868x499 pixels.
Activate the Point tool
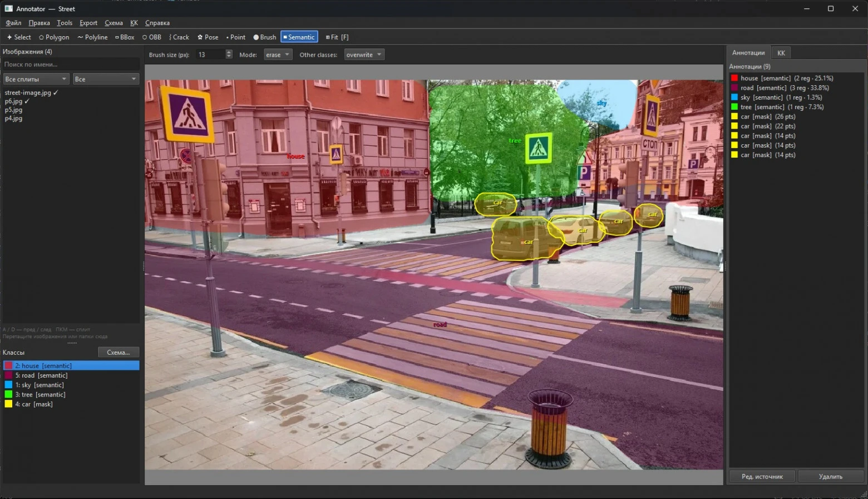[x=236, y=37]
